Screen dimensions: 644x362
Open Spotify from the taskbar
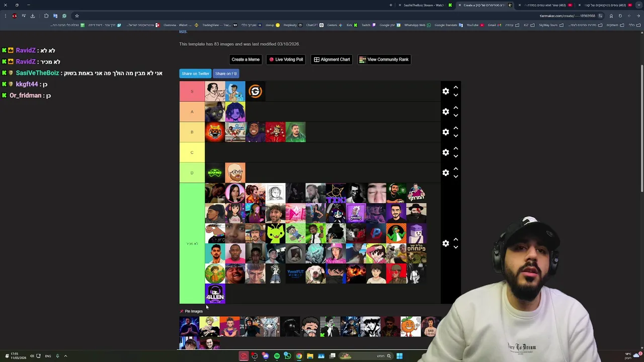[277, 356]
